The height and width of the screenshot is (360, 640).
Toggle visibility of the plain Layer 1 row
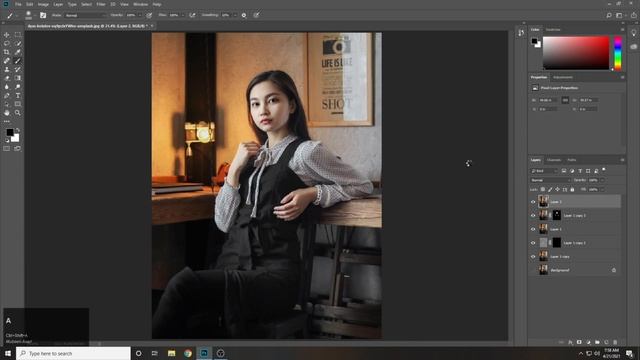point(533,229)
